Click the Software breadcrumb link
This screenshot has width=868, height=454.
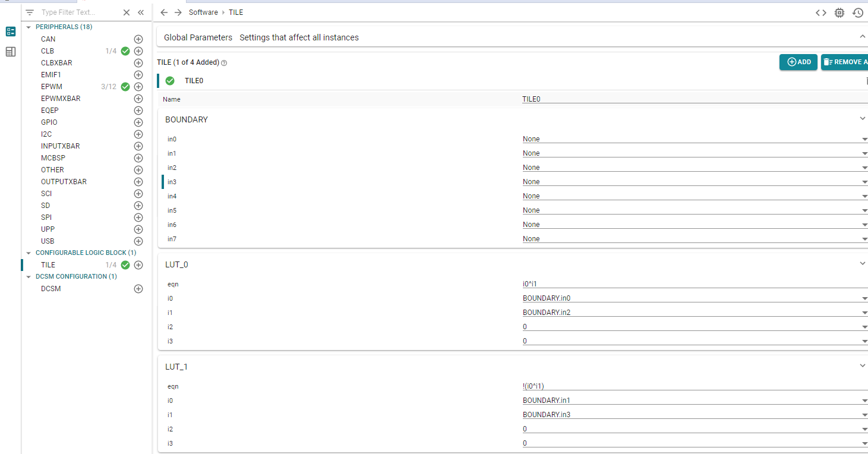(x=203, y=12)
